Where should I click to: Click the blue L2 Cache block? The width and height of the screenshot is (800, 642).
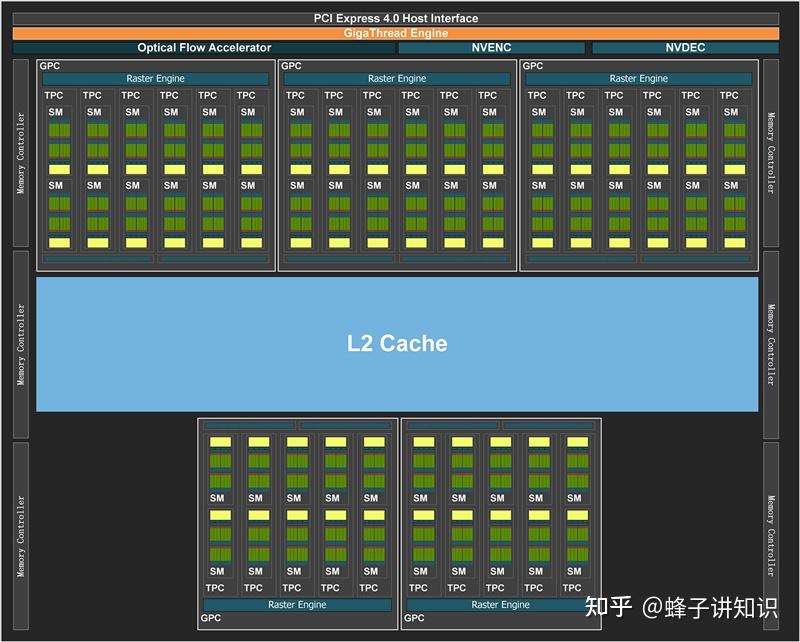point(397,344)
